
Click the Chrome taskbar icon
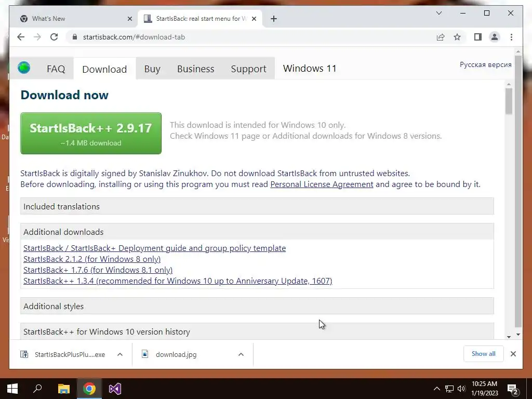89,389
